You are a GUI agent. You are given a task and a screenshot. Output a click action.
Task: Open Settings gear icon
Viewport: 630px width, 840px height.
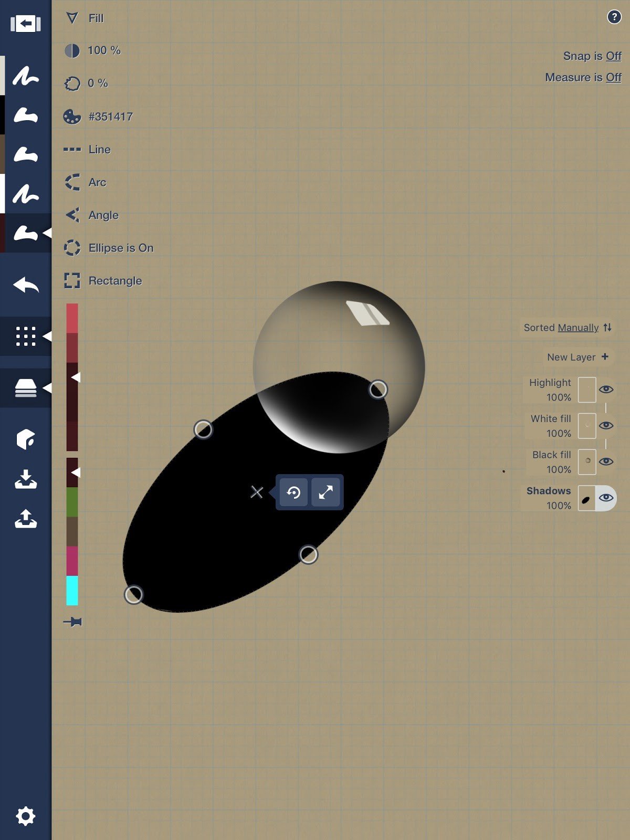click(x=25, y=816)
